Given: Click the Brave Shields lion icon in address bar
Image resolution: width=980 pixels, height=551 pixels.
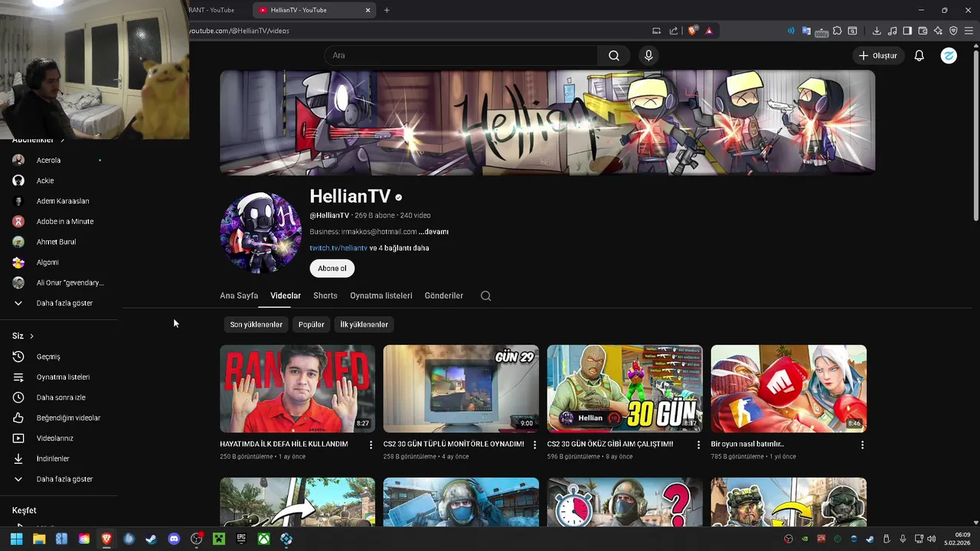Looking at the screenshot, I should (693, 31).
